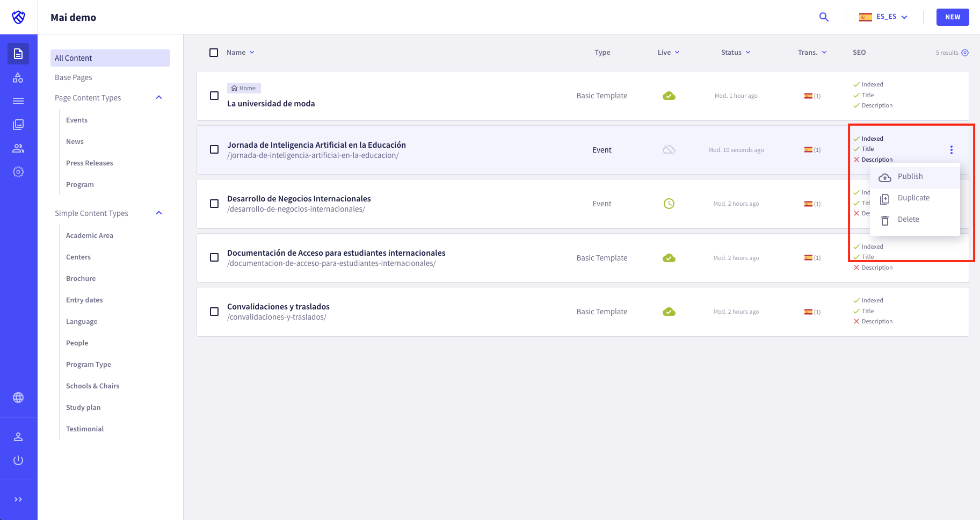Open the site structure sidebar icon

point(18,77)
